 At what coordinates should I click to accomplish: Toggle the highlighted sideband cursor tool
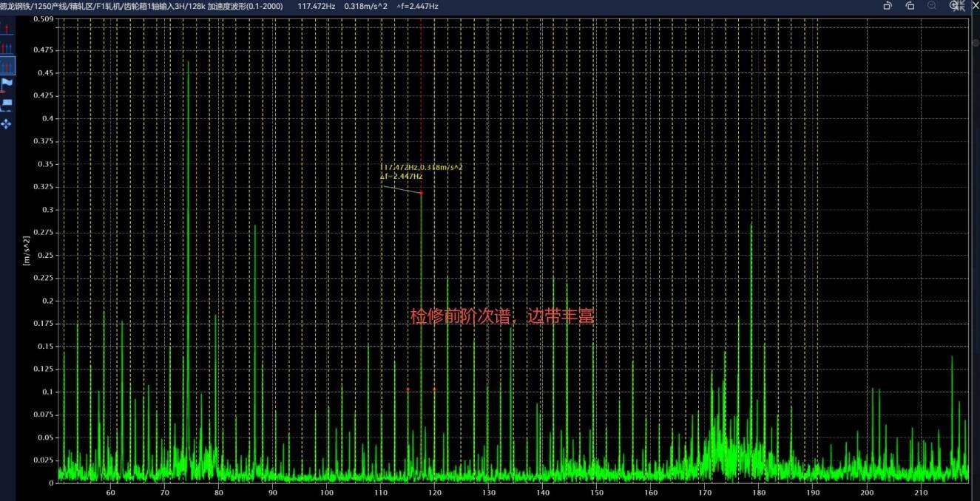tap(7, 66)
